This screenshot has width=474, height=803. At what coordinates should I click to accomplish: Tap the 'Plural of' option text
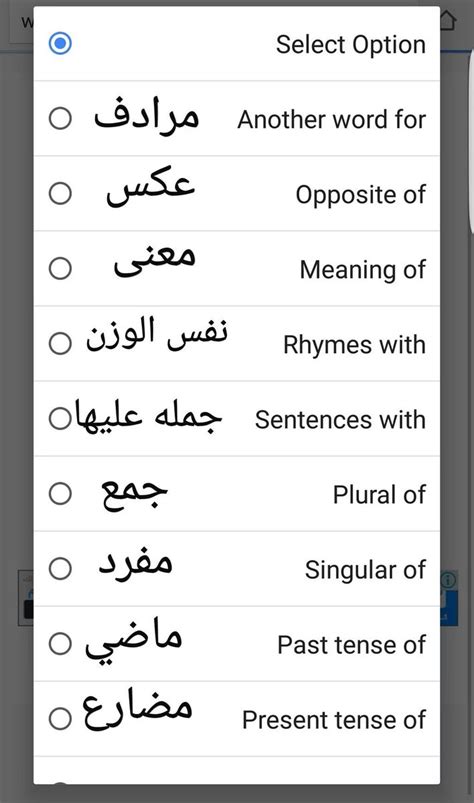coord(379,495)
